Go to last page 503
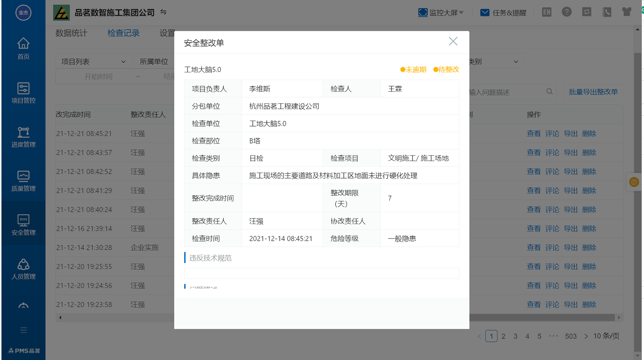Image resolution: width=644 pixels, height=360 pixels. 571,336
